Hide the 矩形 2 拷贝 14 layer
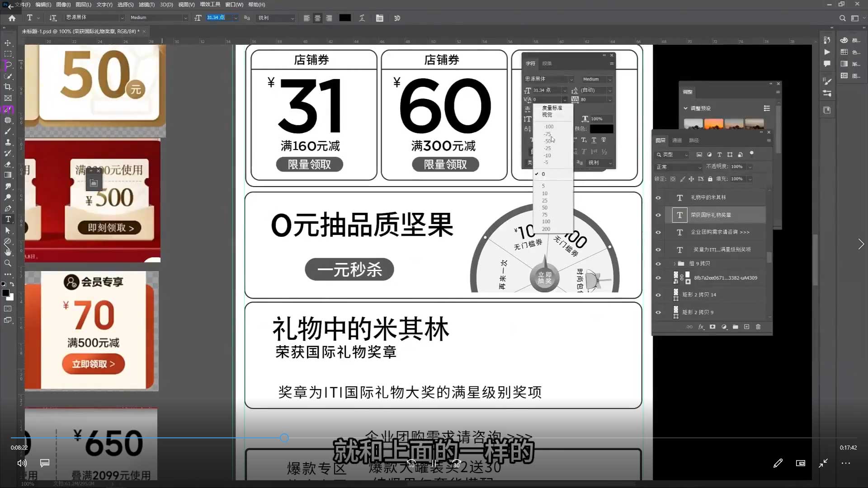Viewport: 868px width, 488px height. click(658, 295)
